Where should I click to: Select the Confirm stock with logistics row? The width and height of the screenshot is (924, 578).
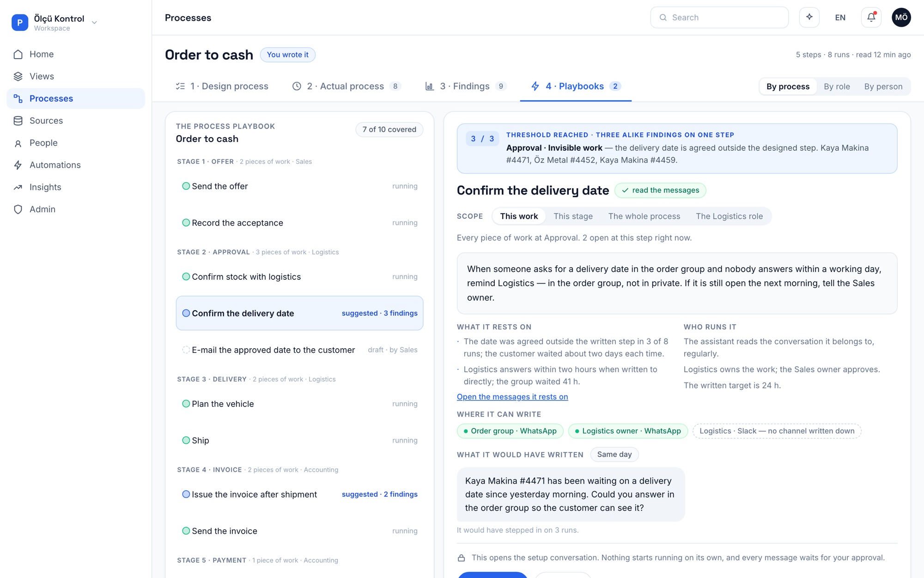coord(299,277)
